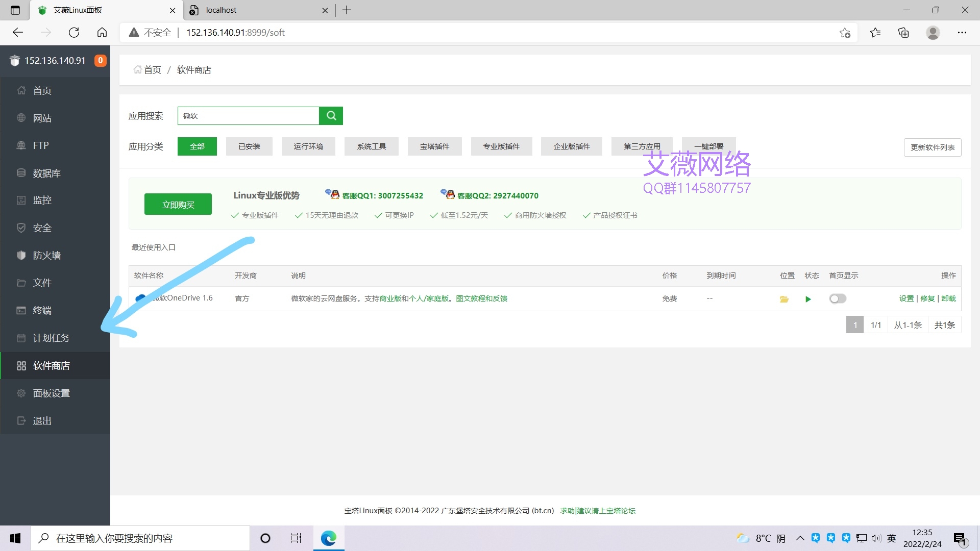The width and height of the screenshot is (980, 551).
Task: Select the 一键部署 category tab
Action: (709, 146)
